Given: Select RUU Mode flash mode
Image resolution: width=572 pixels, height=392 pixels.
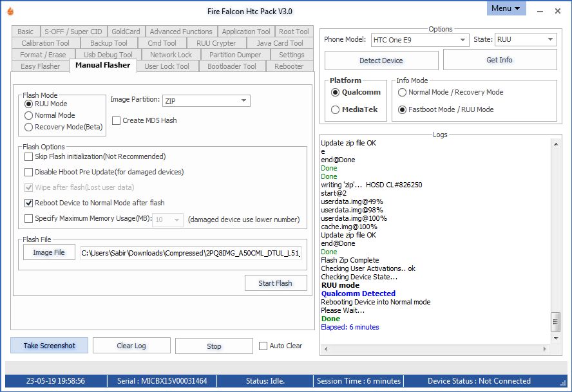Looking at the screenshot, I should (46, 104).
